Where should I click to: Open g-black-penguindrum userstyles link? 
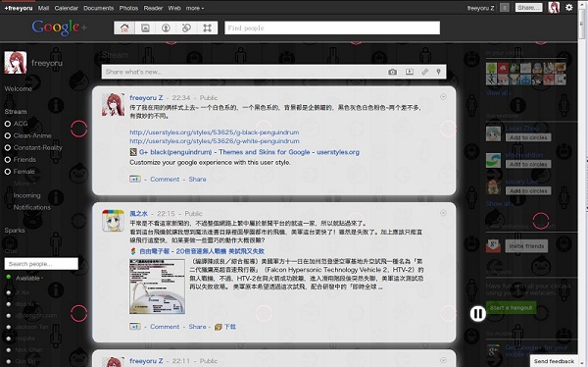[214, 132]
